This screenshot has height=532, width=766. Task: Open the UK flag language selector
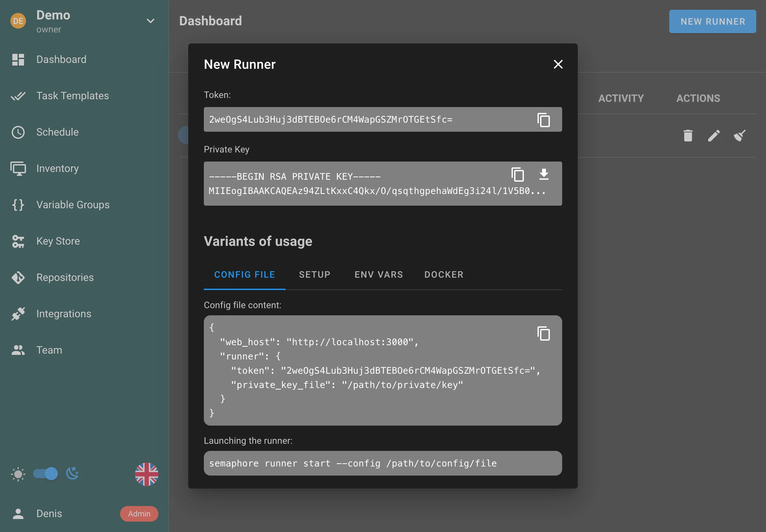[x=146, y=474]
